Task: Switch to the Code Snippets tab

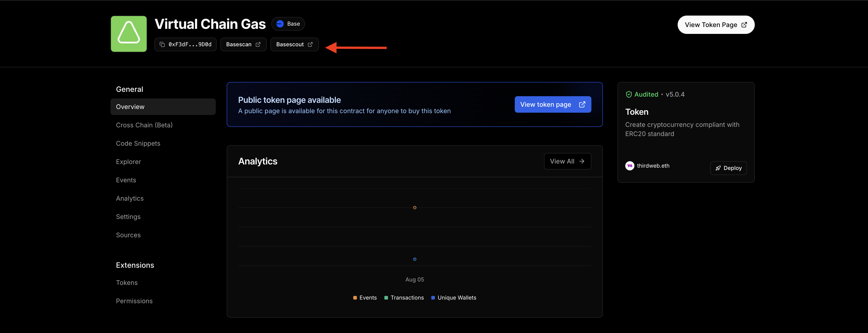Action: point(138,143)
